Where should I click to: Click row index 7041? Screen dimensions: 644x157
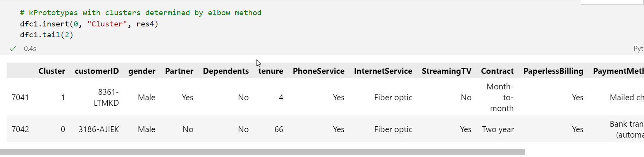[x=20, y=98]
